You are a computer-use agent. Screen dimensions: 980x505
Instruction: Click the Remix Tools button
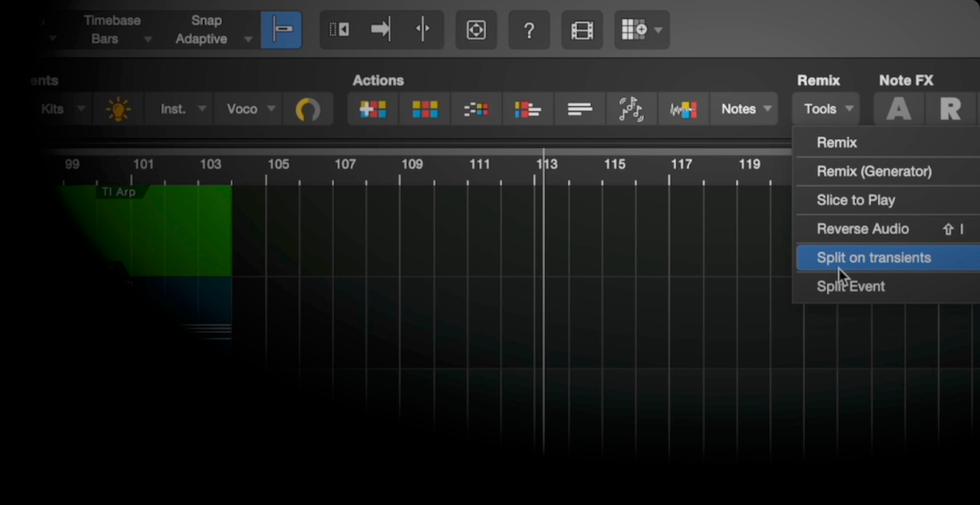(x=826, y=109)
